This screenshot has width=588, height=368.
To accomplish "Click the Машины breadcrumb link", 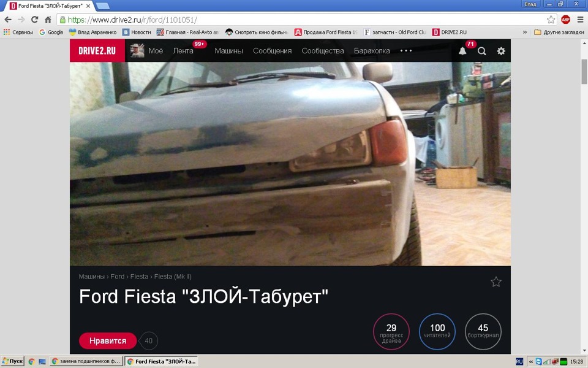I will coord(91,277).
